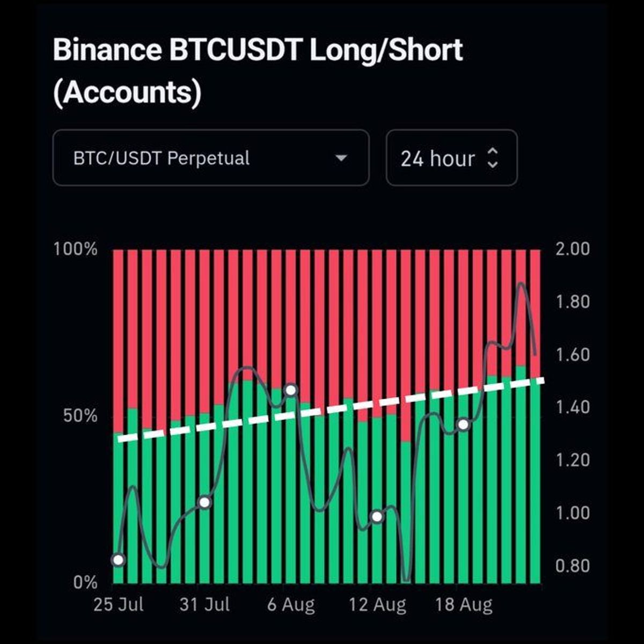The height and width of the screenshot is (644, 644).
Task: Click the 2.00 ratio axis label
Action: click(573, 249)
